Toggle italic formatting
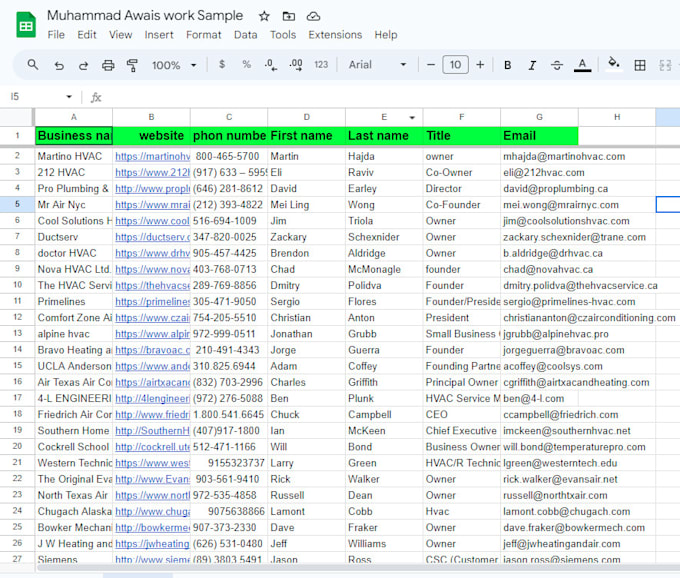Screen dimensions: 680x578 pos(532,65)
